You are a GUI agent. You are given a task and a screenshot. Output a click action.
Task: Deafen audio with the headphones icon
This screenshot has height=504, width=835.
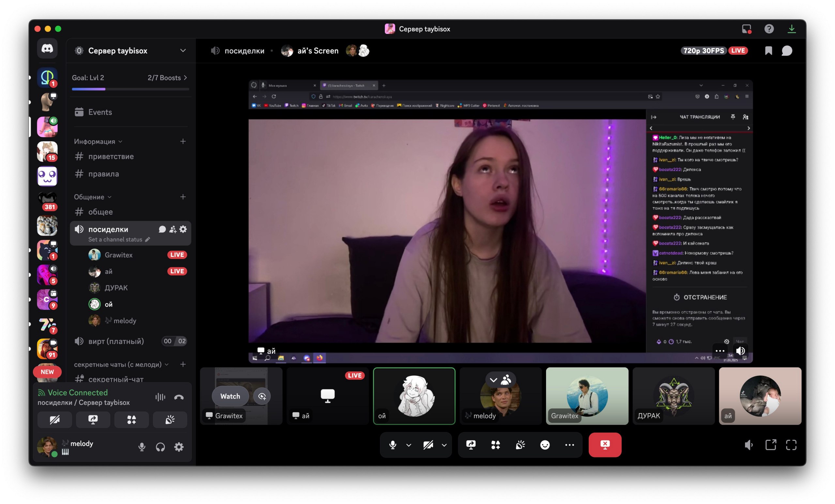(x=160, y=447)
